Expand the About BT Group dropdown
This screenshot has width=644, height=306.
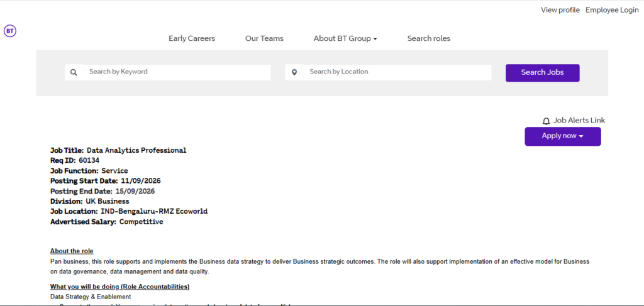click(345, 38)
